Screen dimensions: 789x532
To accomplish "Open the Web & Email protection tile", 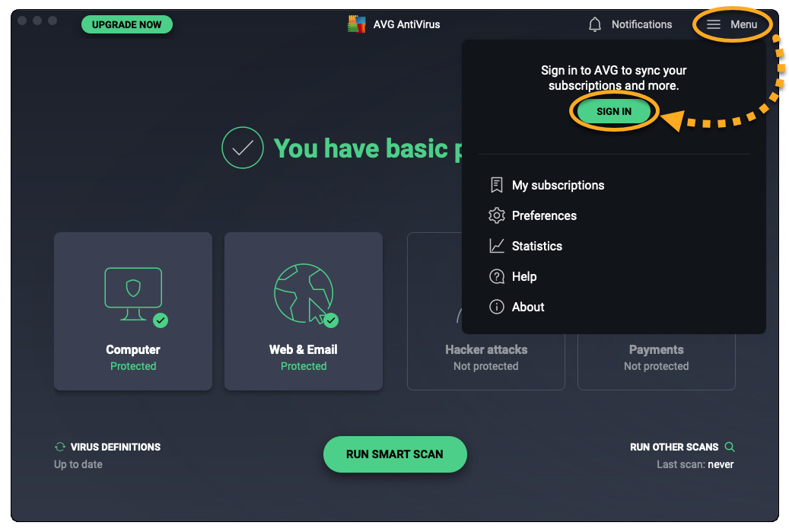I will tap(304, 311).
